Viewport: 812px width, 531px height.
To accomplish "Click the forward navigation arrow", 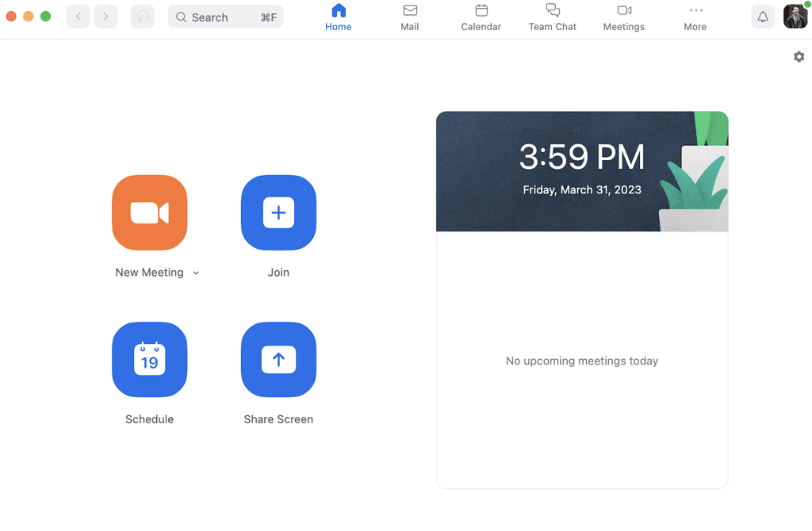I will coord(105,16).
